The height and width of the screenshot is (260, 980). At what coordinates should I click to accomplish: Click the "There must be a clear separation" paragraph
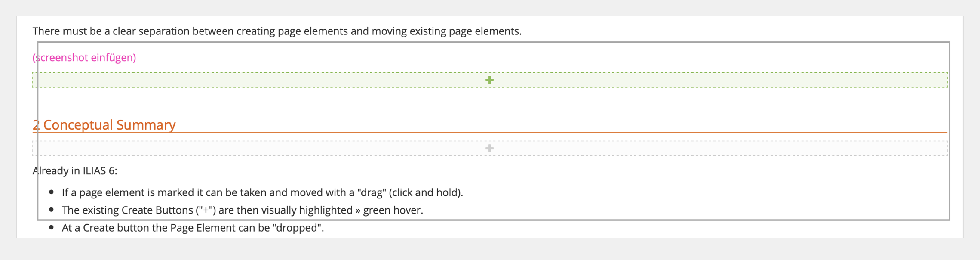277,31
